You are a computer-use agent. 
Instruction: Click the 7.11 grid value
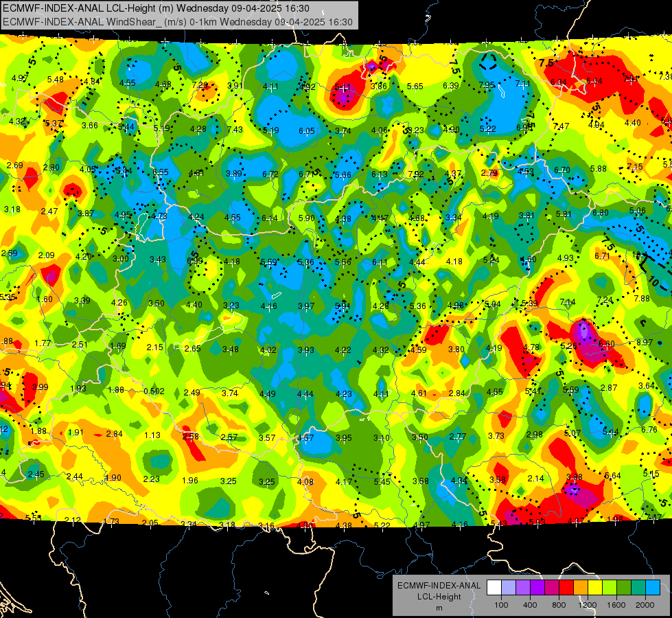coord(523,84)
